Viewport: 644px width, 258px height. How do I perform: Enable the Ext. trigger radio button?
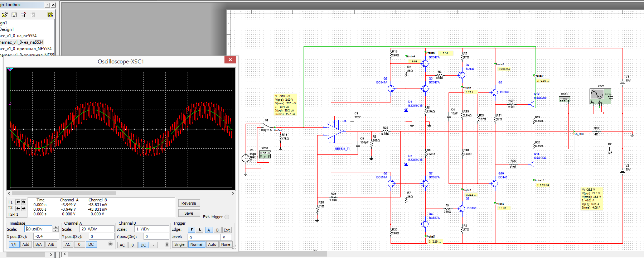[x=227, y=217]
